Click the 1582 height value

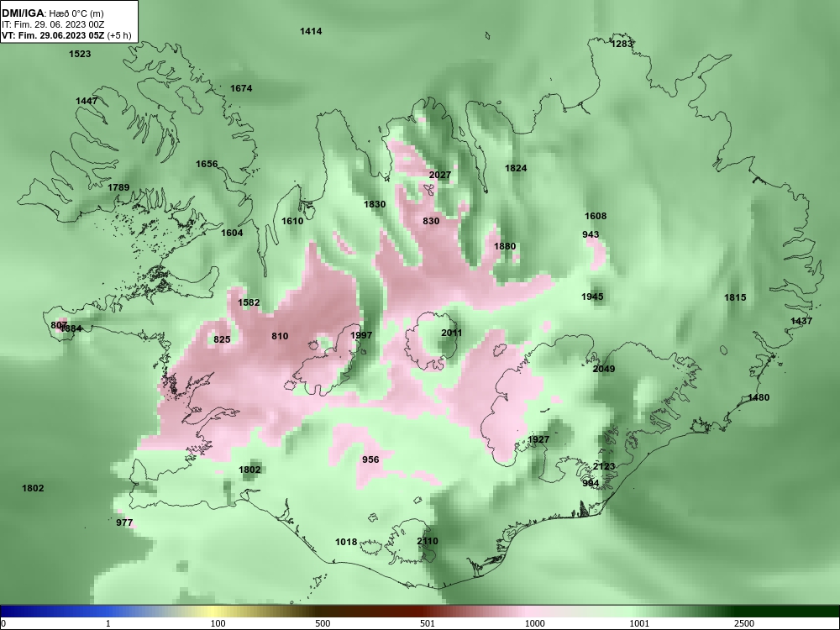pyautogui.click(x=249, y=302)
